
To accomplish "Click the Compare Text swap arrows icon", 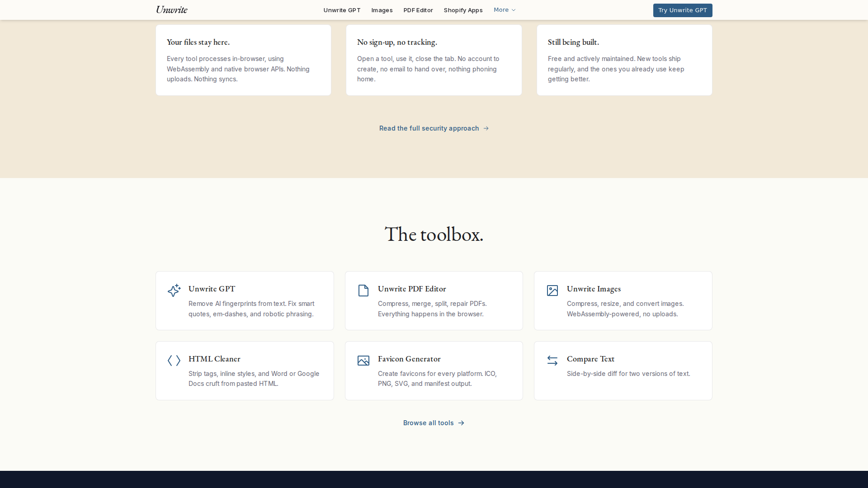I will (x=552, y=360).
